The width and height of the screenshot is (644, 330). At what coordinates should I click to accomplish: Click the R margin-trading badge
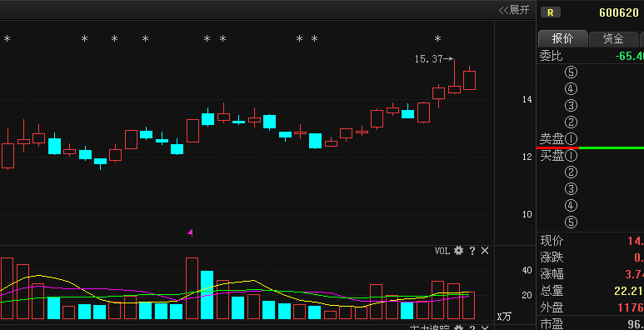pyautogui.click(x=551, y=12)
